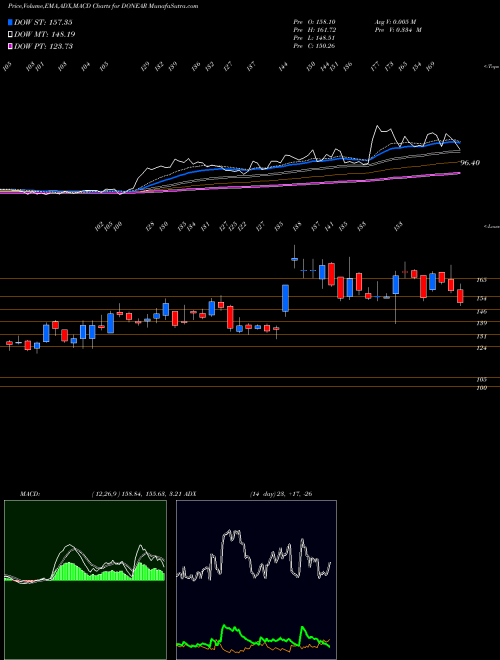
Task: Click the green MACD histogram panel
Action: [x=85, y=580]
